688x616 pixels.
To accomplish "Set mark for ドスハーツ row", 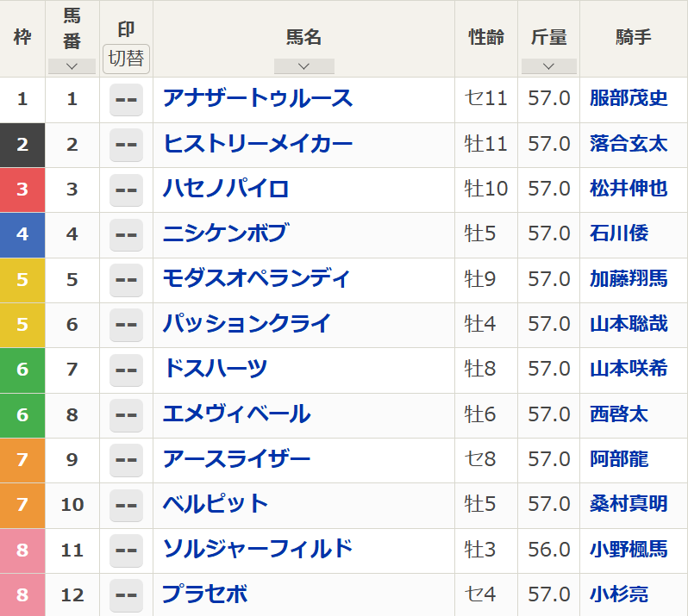I will [x=126, y=370].
